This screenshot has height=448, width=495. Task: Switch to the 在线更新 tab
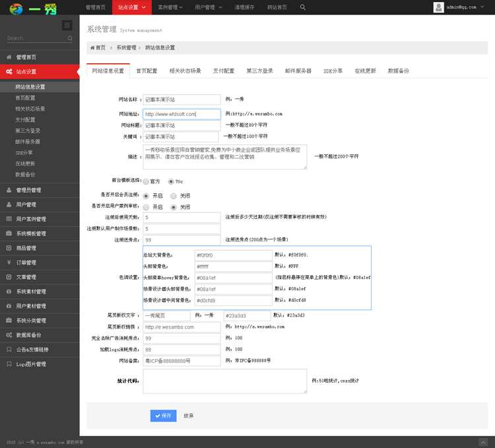(365, 71)
